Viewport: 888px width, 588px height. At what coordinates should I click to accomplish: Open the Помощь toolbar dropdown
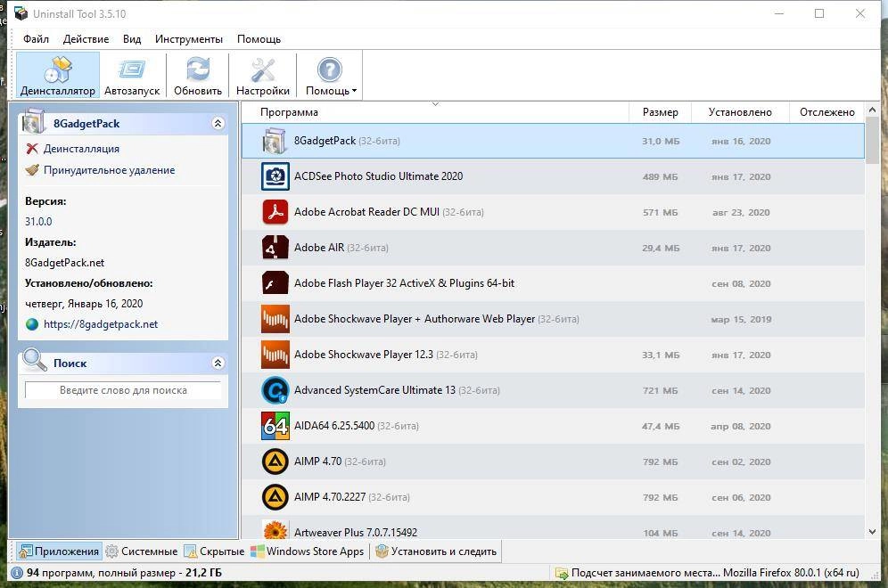click(x=331, y=75)
